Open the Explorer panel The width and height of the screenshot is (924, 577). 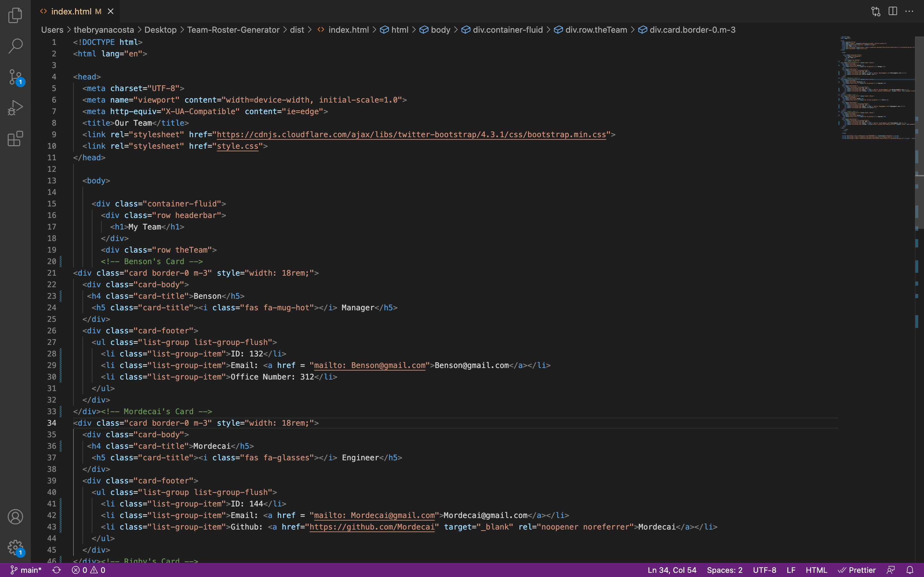tap(15, 15)
